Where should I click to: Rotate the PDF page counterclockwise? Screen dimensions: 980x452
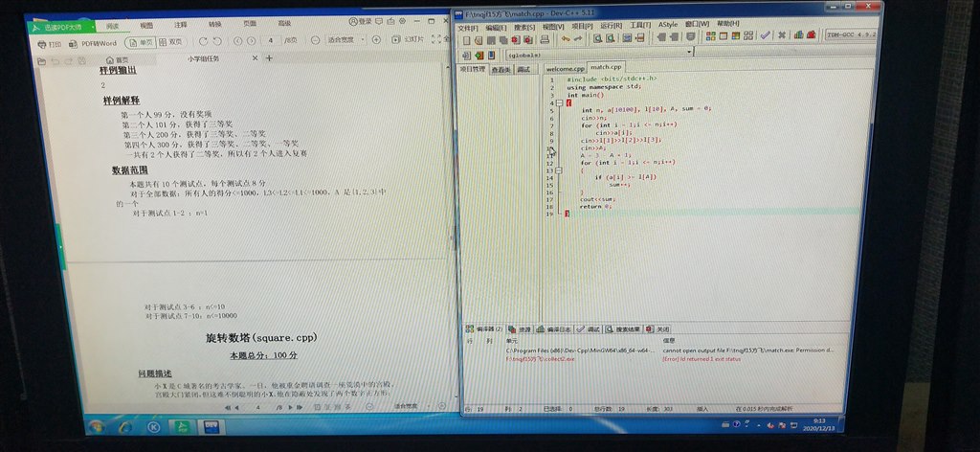[x=217, y=41]
